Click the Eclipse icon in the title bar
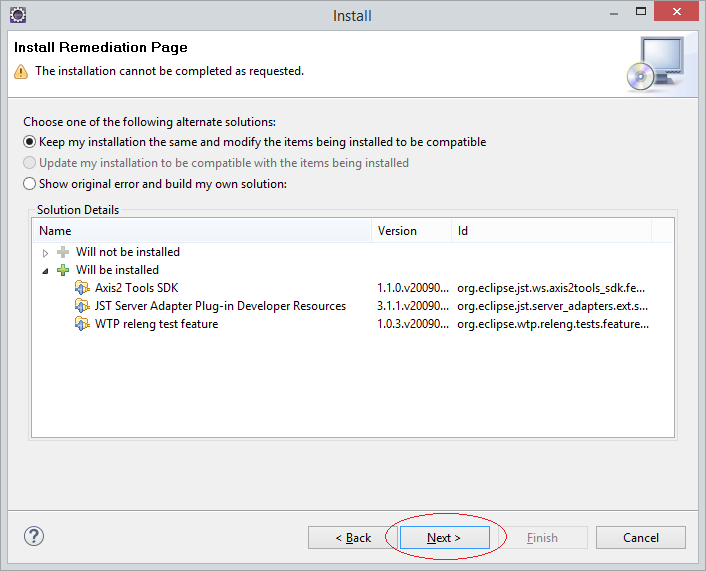Viewport: 706px width, 571px height. (18, 15)
